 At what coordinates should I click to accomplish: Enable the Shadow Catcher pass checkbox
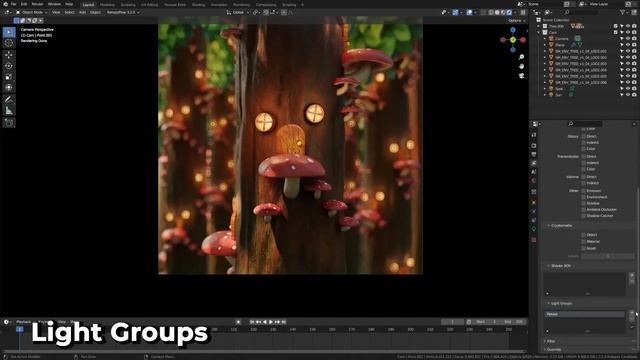tap(584, 216)
